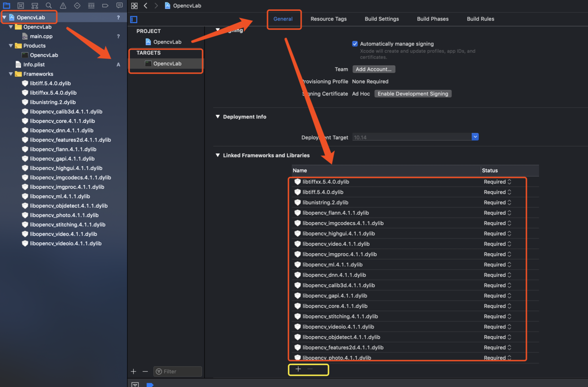The height and width of the screenshot is (387, 588).
Task: Remove linked library with minus button
Action: tap(310, 369)
